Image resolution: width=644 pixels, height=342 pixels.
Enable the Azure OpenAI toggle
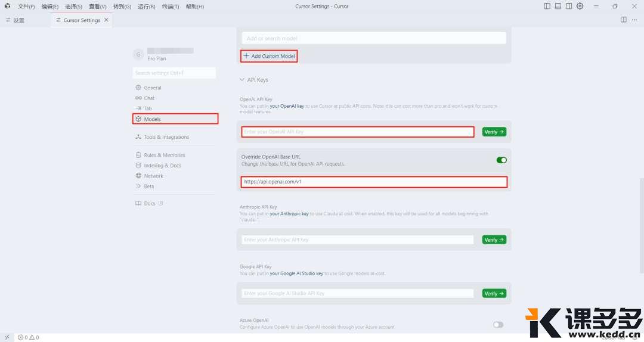(498, 325)
